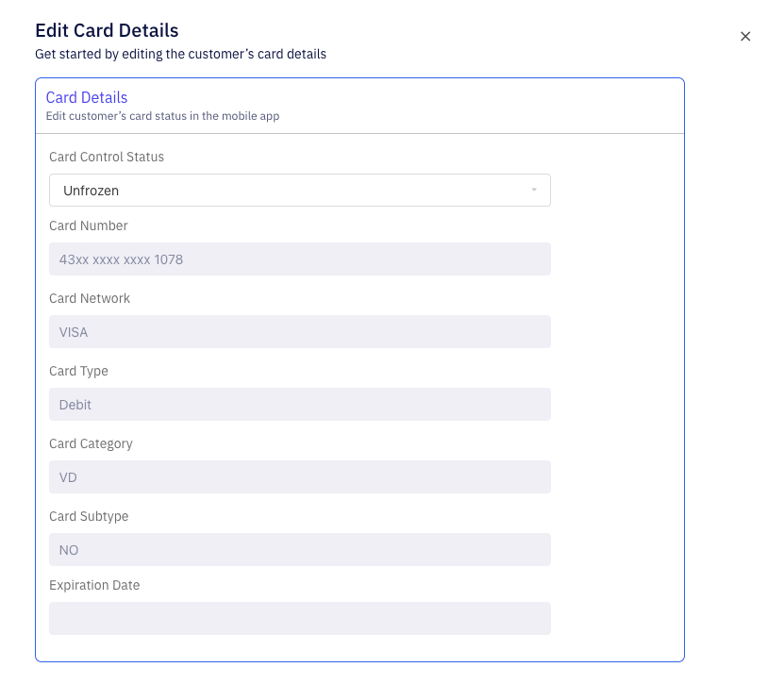Select the Card Type field showing Debit
This screenshot has height=684, width=784.
299,404
